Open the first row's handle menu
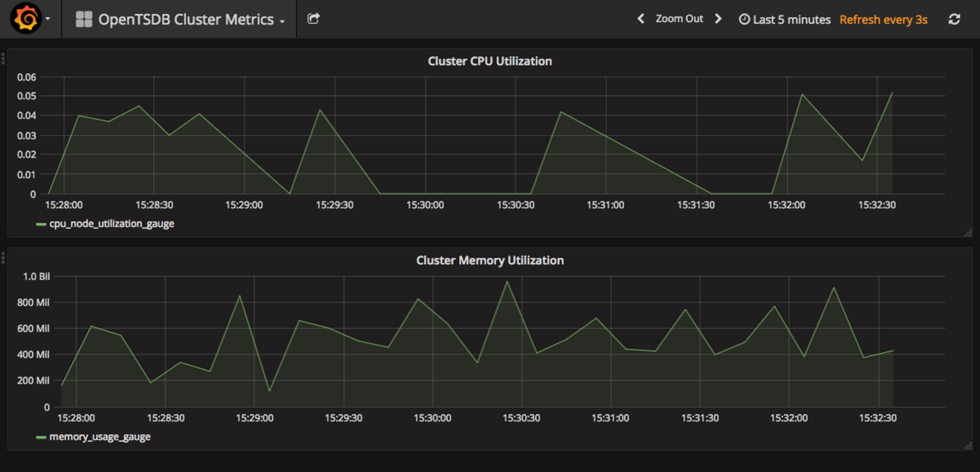 pyautogui.click(x=3, y=59)
